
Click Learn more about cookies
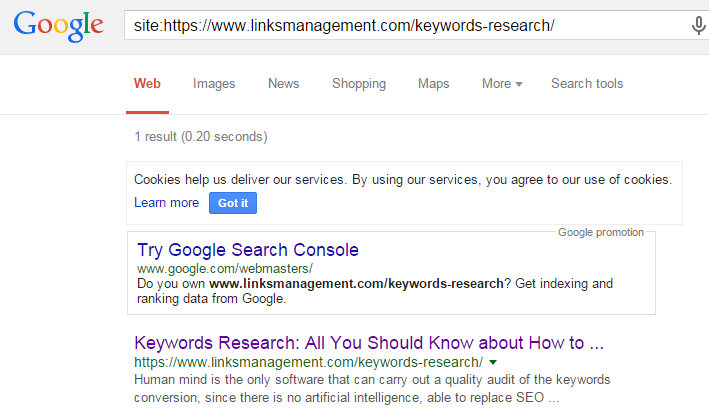click(x=166, y=203)
